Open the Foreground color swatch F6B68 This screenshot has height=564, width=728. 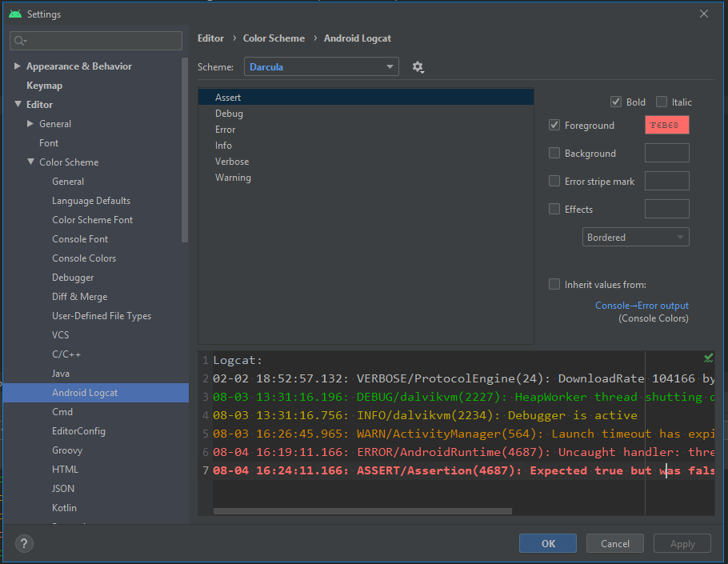(x=666, y=125)
